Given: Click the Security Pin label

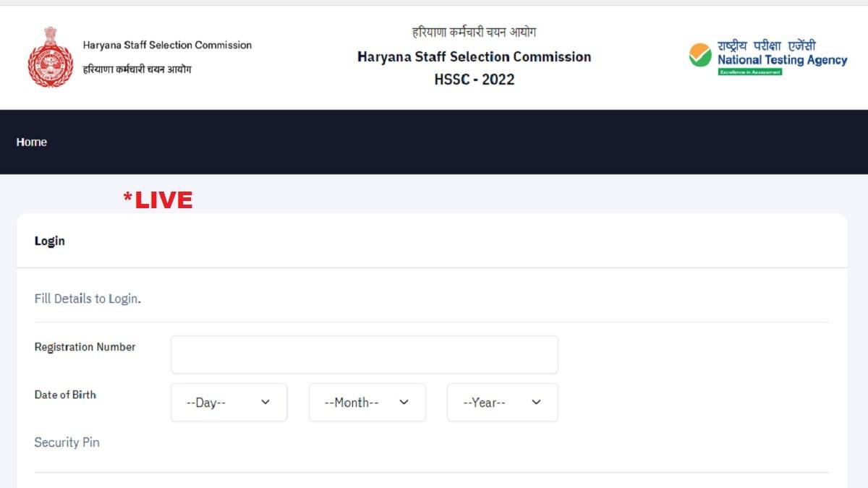Looking at the screenshot, I should (x=67, y=442).
